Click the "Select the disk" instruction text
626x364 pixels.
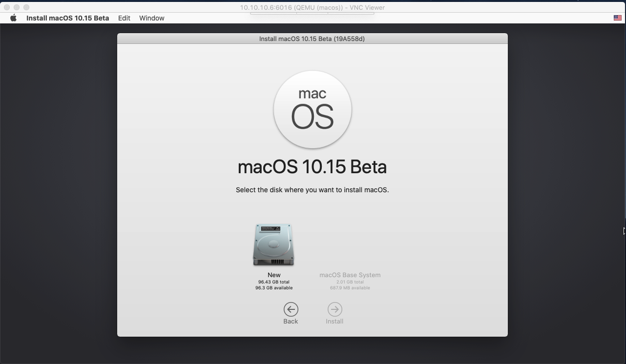click(313, 190)
